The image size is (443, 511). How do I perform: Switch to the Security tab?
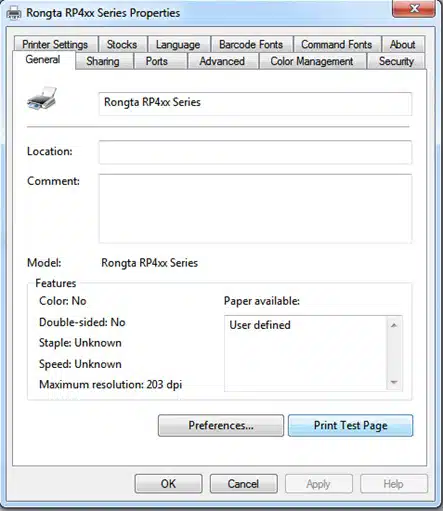(x=396, y=61)
